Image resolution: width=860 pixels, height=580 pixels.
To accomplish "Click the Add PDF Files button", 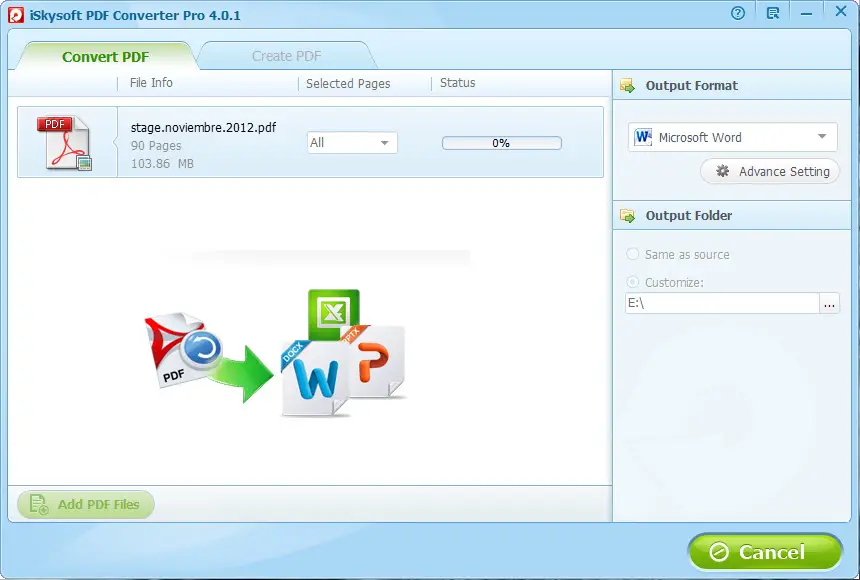I will tap(86, 504).
